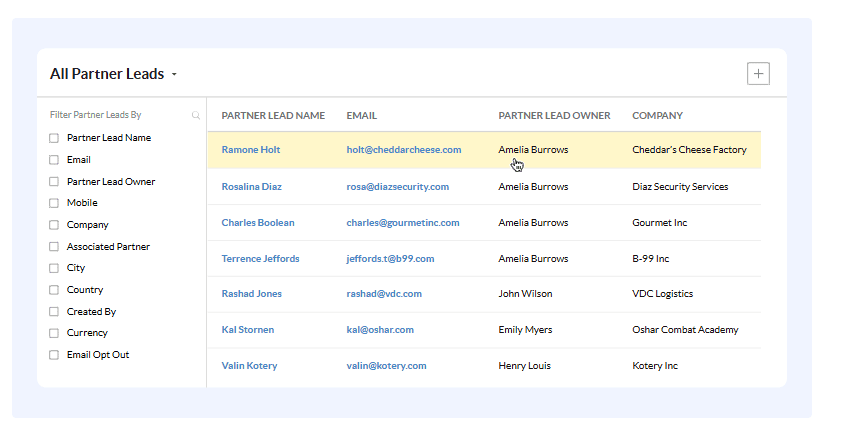This screenshot has width=842, height=437.
Task: Sort by Partner Lead Name column header
Action: click(273, 116)
